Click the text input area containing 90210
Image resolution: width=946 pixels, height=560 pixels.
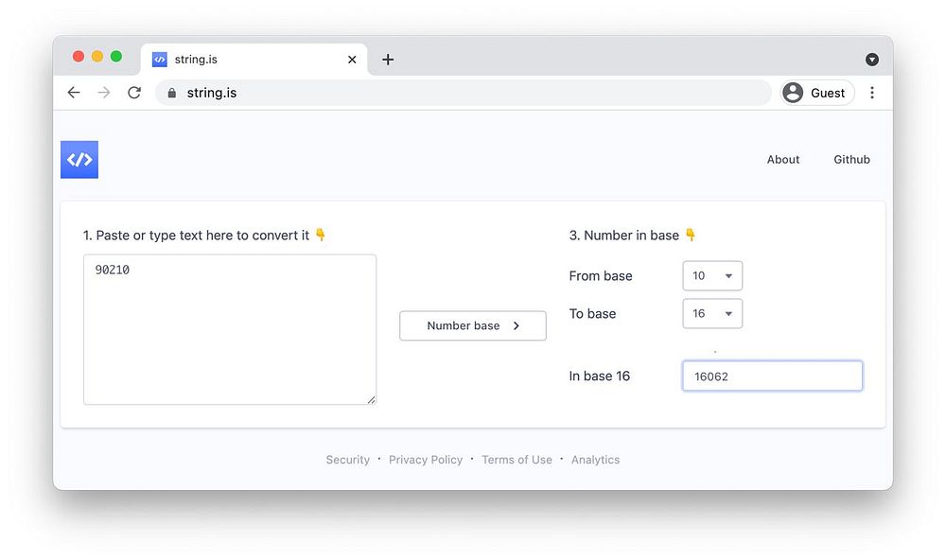(x=230, y=329)
